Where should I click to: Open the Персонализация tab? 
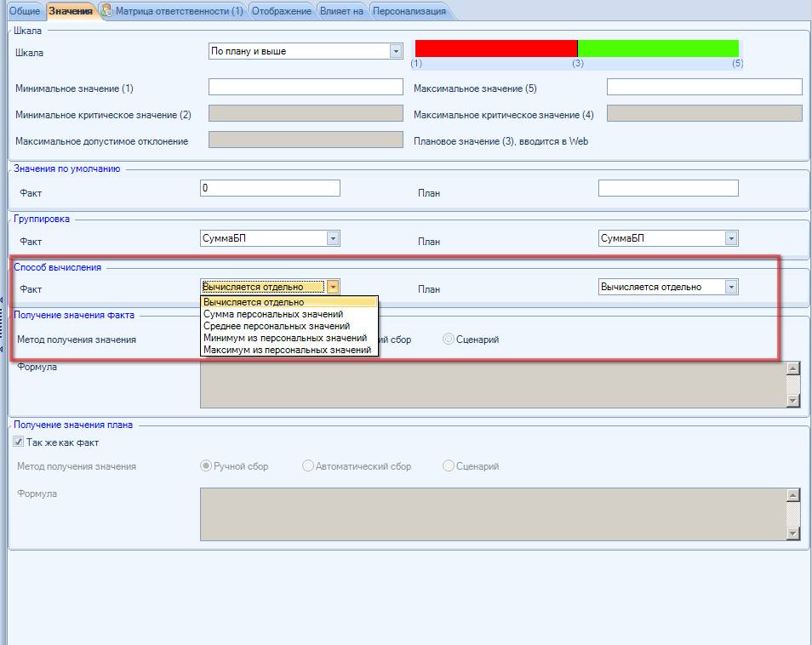[409, 11]
